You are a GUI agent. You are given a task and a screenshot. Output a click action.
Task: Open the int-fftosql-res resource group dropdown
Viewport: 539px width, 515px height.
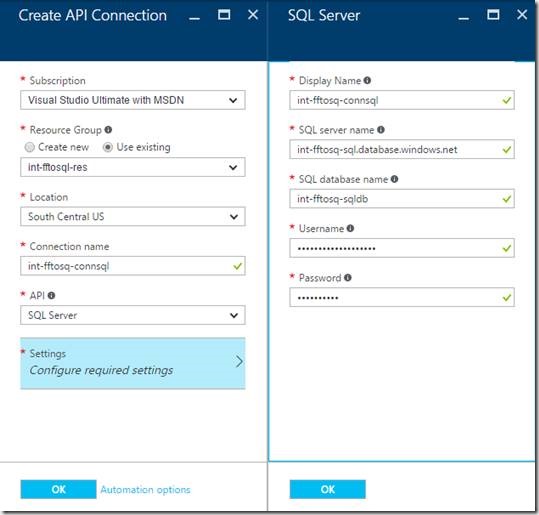[x=133, y=167]
